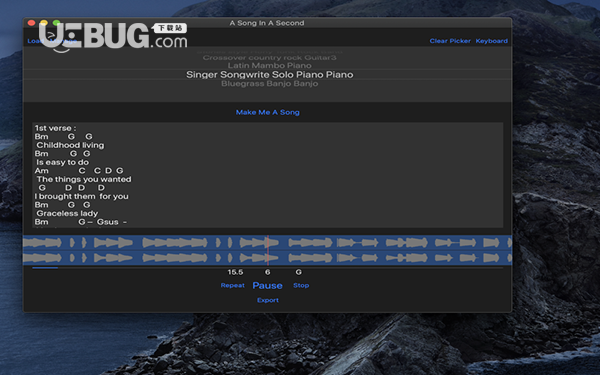Choose Crossover country rock Guitar3 style
Viewport: 600px width, 375px height.
point(269,57)
